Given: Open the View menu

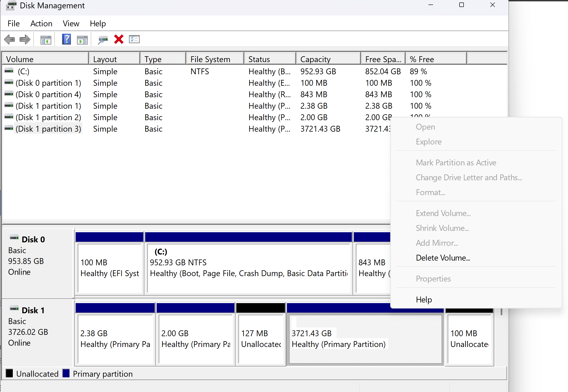Looking at the screenshot, I should coord(71,23).
